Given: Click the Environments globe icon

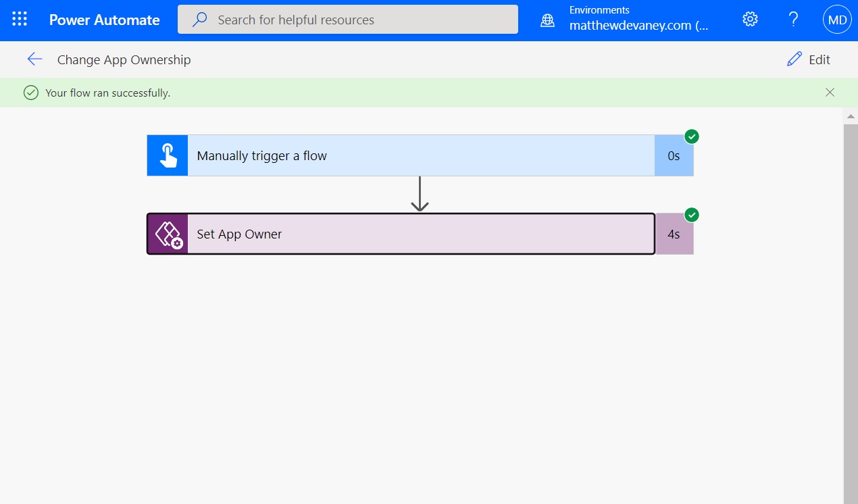Looking at the screenshot, I should [x=547, y=20].
